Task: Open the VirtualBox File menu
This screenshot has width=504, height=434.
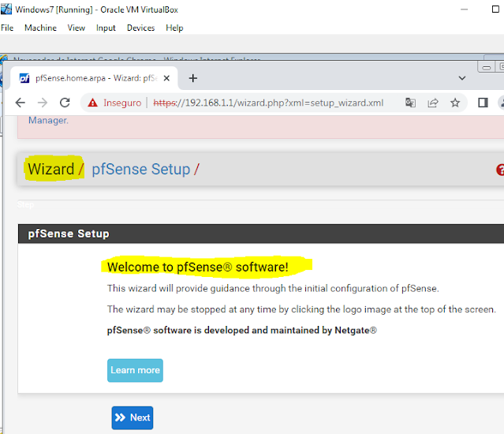Action: click(x=7, y=28)
